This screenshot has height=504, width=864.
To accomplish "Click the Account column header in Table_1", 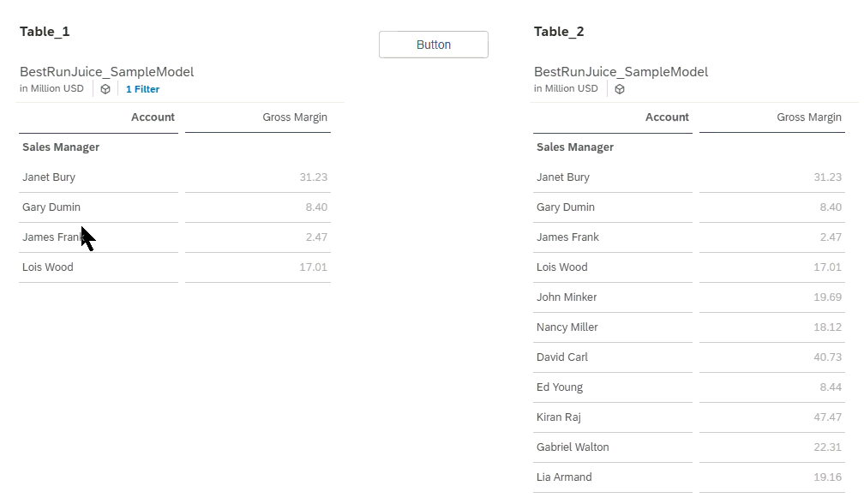I will [153, 117].
